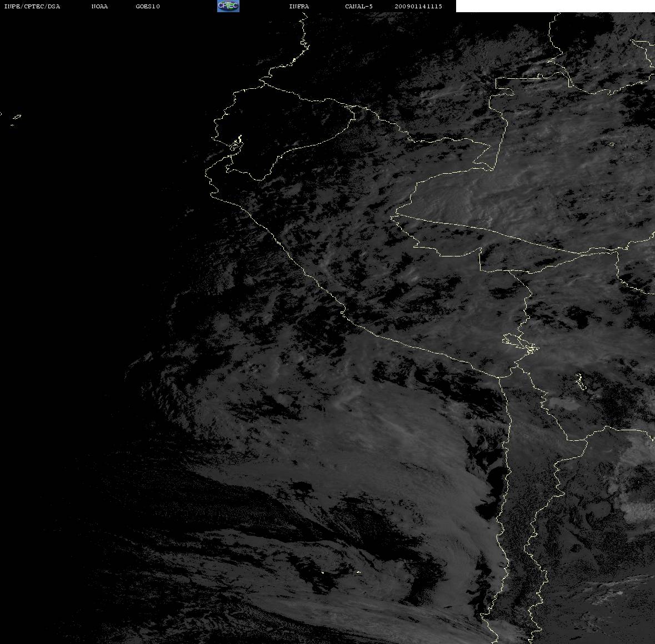This screenshot has height=644, width=655.
Task: Select the NOAA header label
Action: [x=99, y=6]
